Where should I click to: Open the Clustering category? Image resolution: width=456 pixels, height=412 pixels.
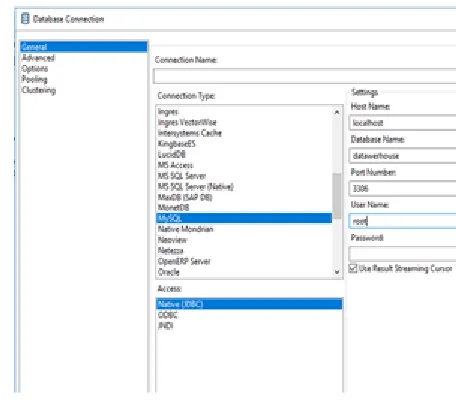tap(39, 90)
